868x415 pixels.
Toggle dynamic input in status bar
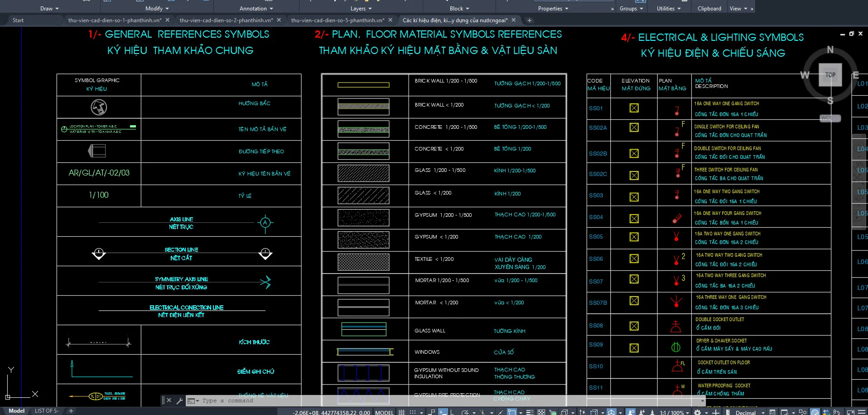tap(442, 412)
